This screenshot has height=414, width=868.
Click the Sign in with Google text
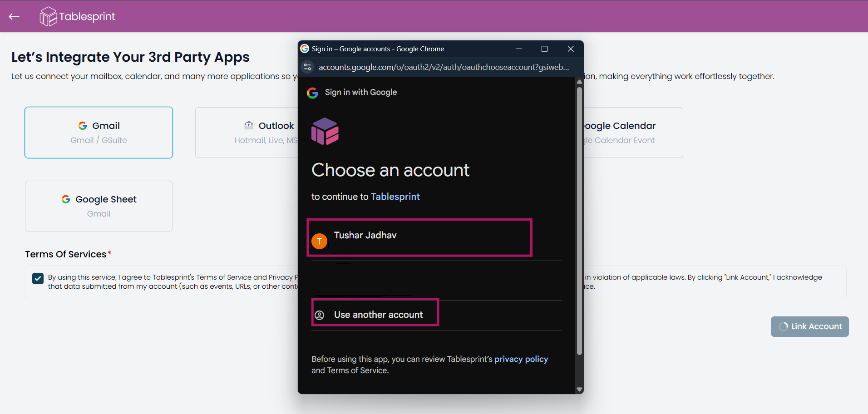361,92
